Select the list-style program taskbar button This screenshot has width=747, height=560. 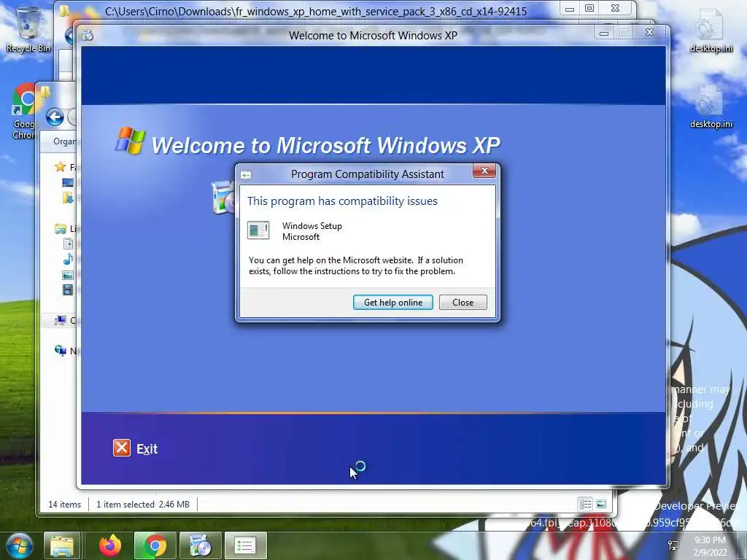tap(245, 545)
